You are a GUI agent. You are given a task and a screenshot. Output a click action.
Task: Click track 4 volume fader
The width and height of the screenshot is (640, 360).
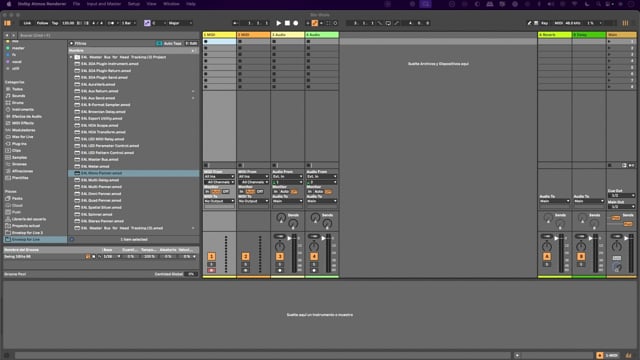pos(324,238)
